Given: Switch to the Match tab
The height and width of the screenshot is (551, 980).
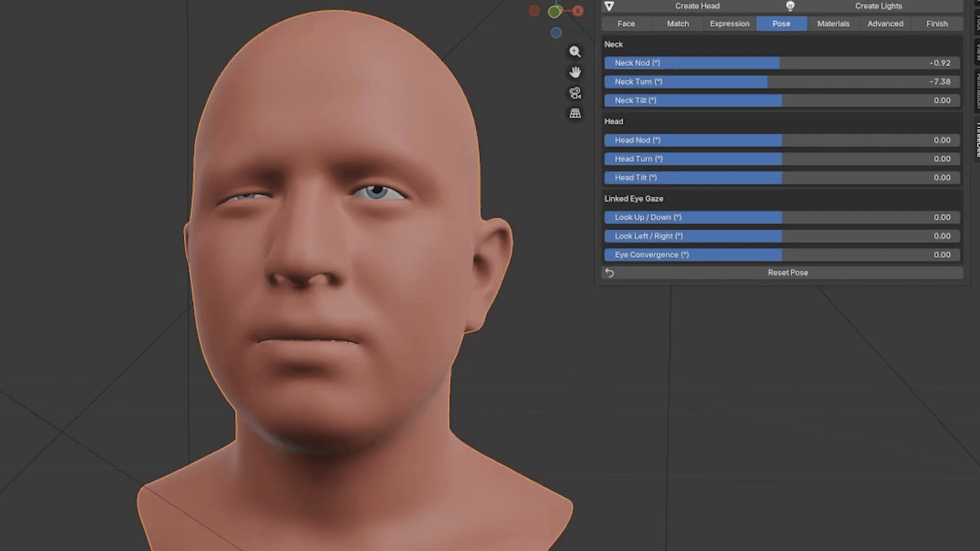Looking at the screenshot, I should tap(678, 23).
